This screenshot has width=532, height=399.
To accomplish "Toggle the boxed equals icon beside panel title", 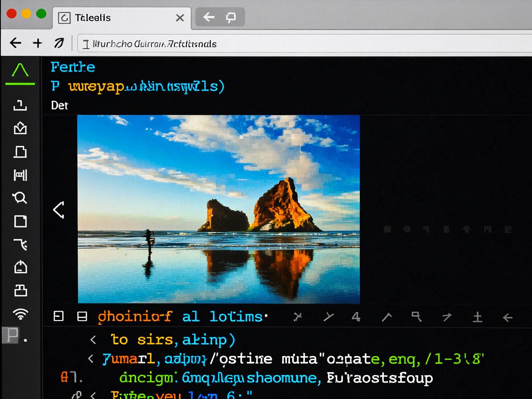I will [82, 316].
